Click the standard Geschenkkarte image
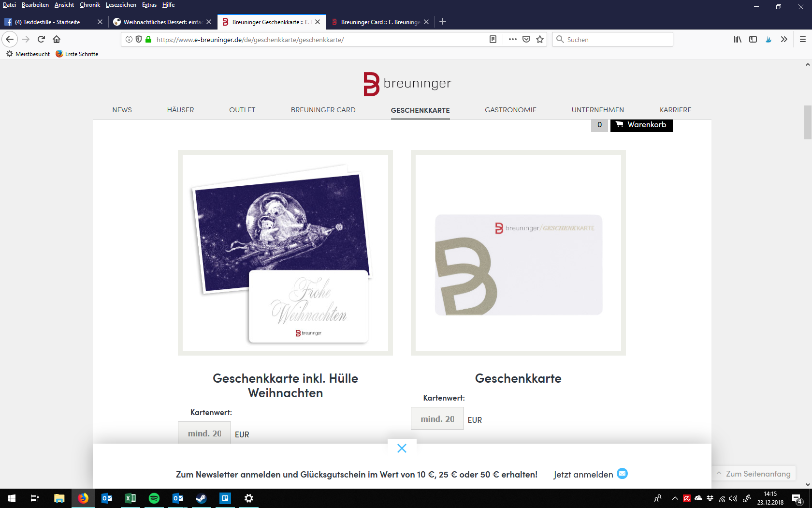The height and width of the screenshot is (508, 812). coord(518,253)
